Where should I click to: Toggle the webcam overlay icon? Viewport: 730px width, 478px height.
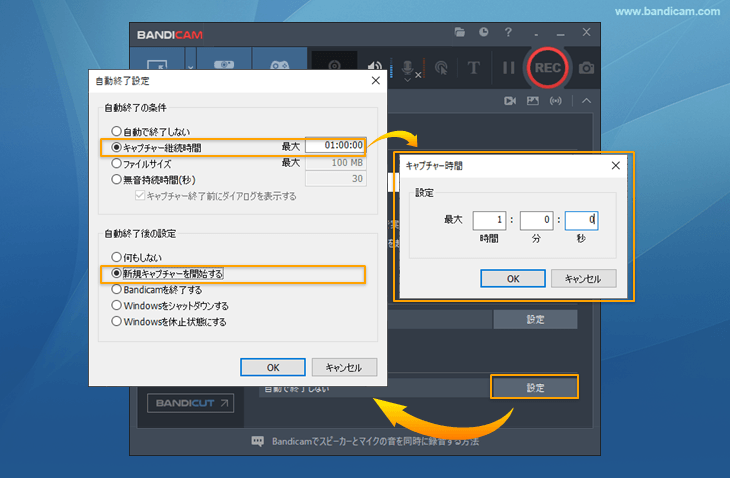[x=334, y=64]
